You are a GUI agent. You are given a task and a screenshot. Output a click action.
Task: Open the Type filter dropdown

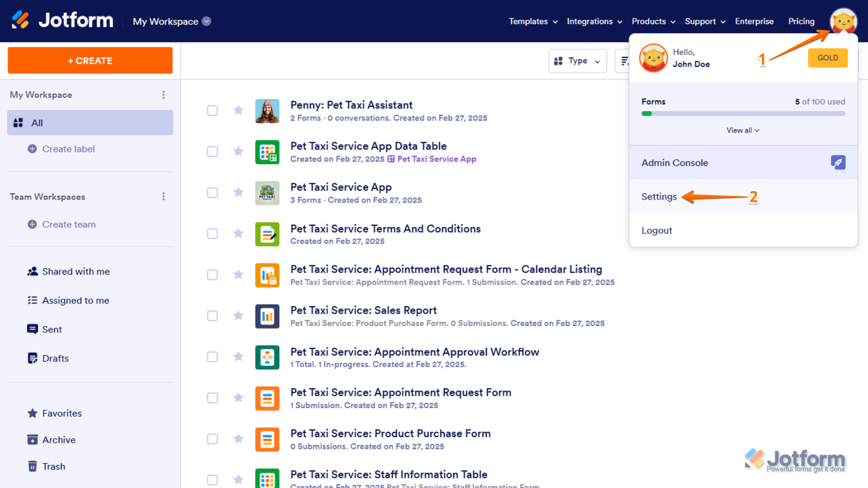pos(578,61)
